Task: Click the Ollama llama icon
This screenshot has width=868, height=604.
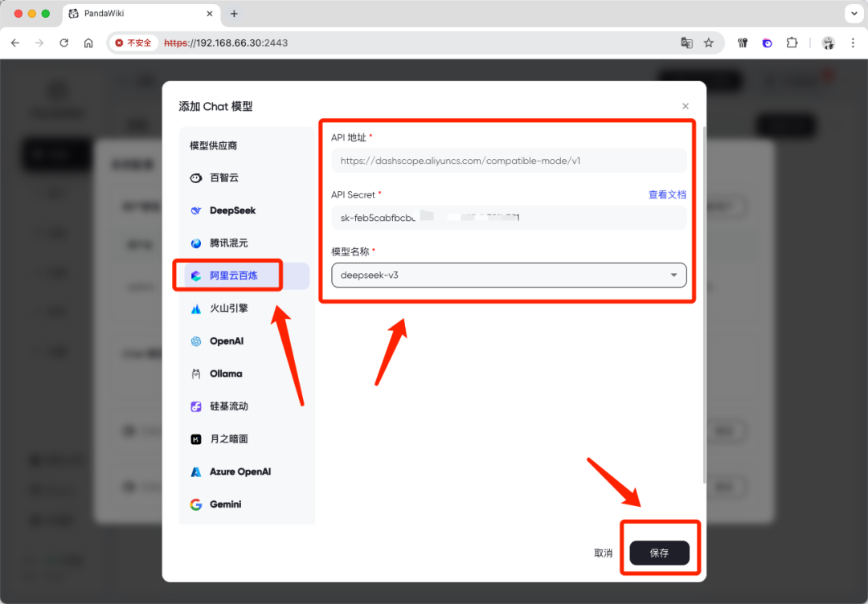Action: [196, 374]
